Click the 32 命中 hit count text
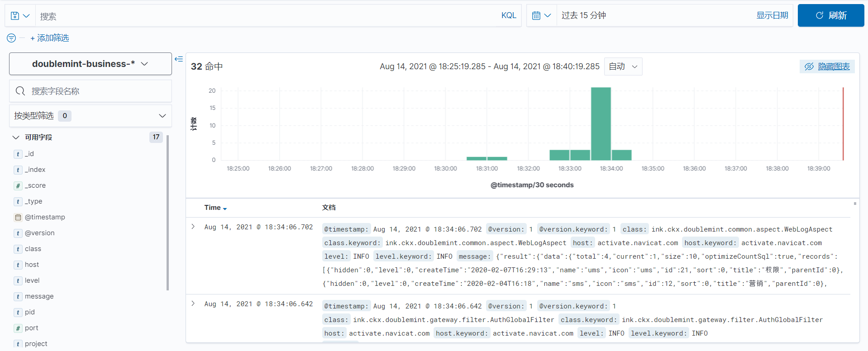 [207, 66]
